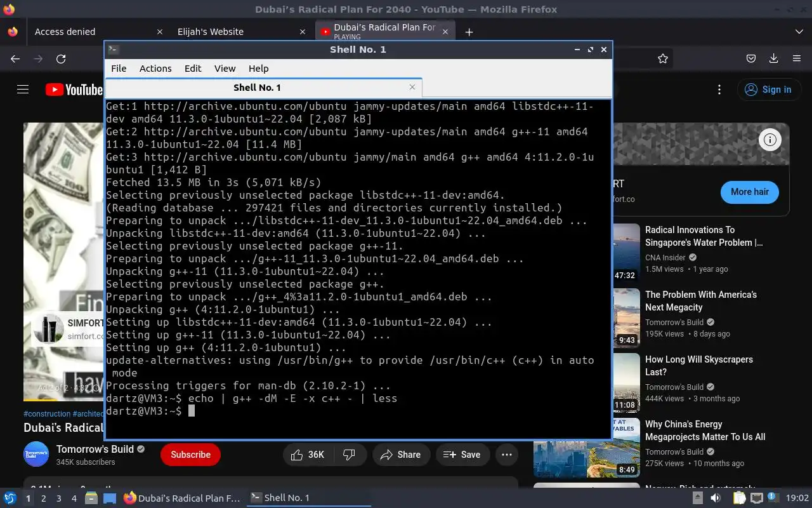Subscribe to Tomorrow's Build channel
Screen dimensions: 812x508
click(x=190, y=455)
